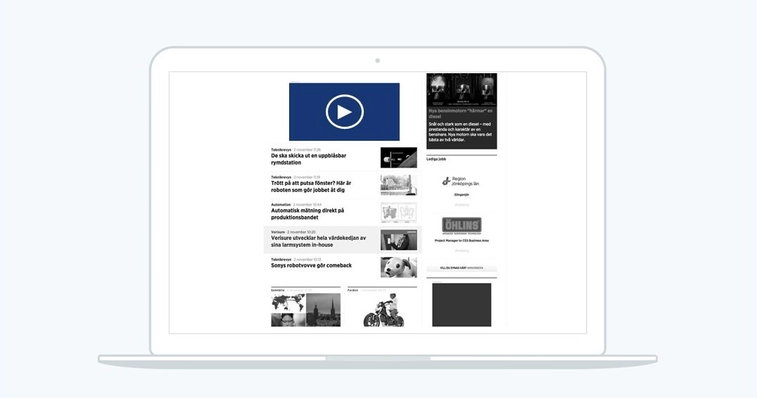
Task: Click the inflatable space station thumbnail
Action: coord(399,157)
